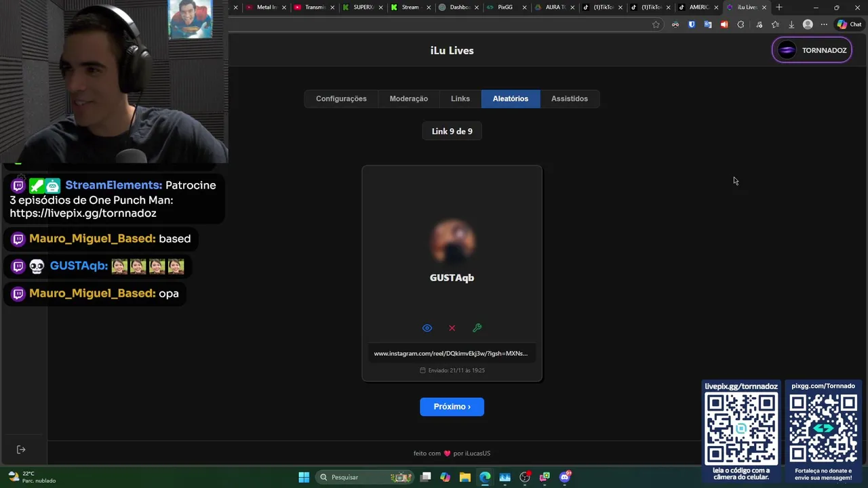868x488 pixels.
Task: Click GUSTAqb's blurred avatar
Action: [452, 241]
